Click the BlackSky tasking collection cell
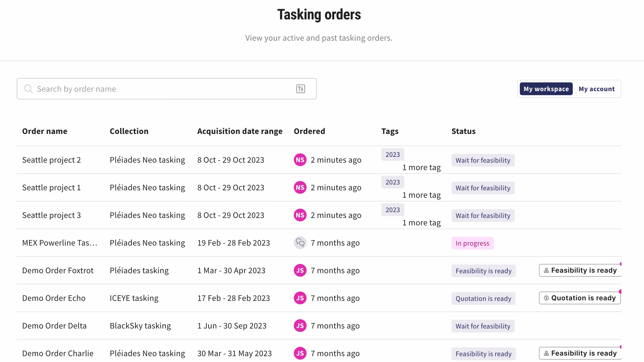Viewport: 644px width, 362px height. [x=140, y=326]
